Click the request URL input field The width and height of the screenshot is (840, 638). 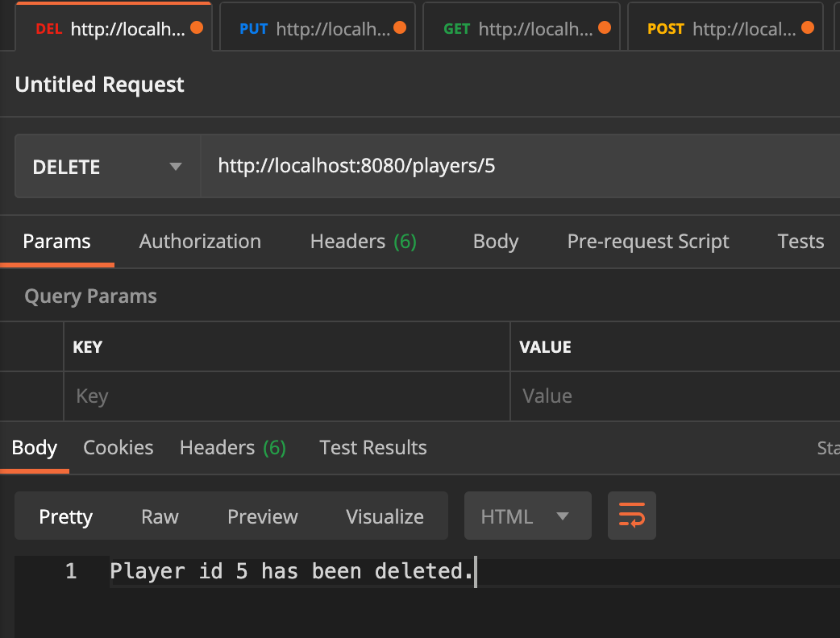516,167
